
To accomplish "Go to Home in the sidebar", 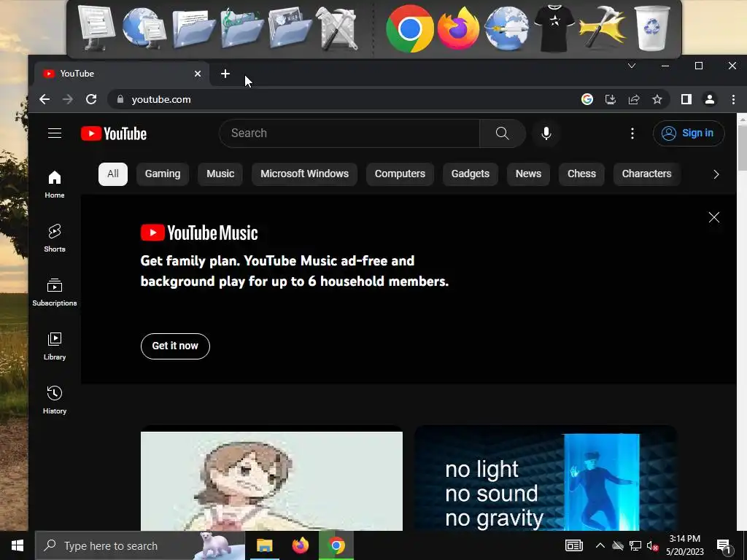I will 55,184.
